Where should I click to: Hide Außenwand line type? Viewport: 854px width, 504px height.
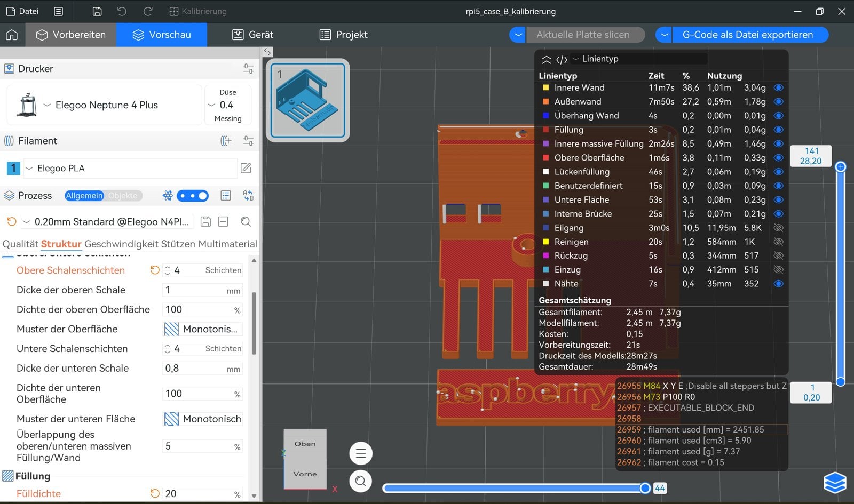tap(778, 101)
